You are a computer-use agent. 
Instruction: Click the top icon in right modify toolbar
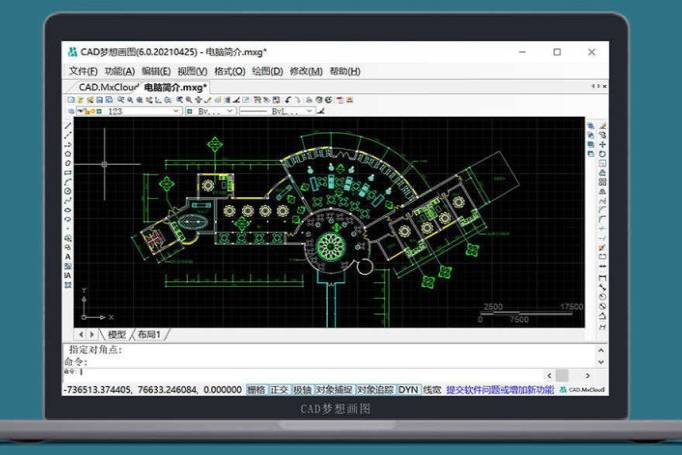point(591,126)
